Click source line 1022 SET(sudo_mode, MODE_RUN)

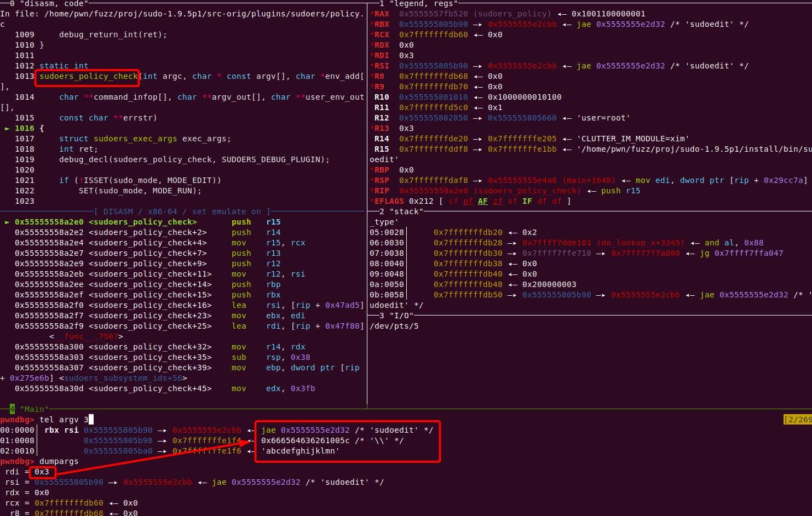point(140,191)
